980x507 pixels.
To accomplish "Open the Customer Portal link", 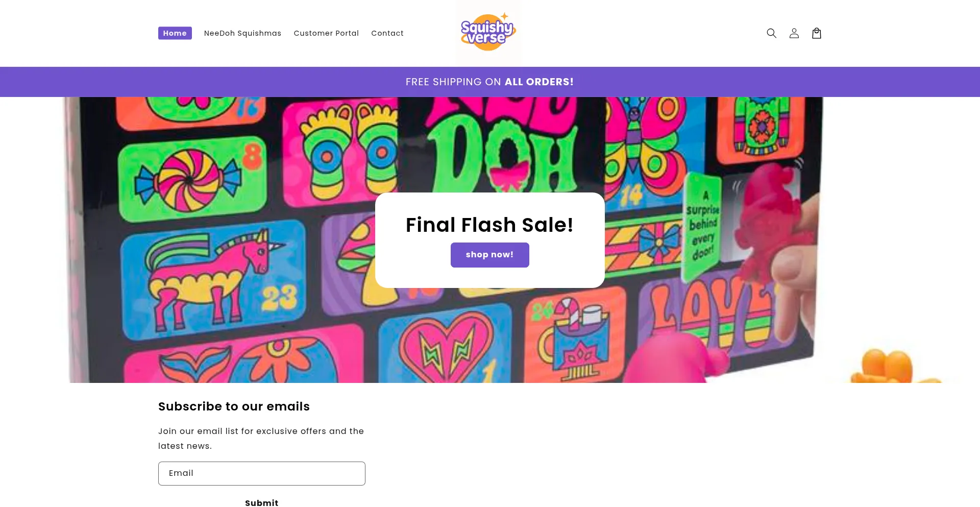I will [326, 33].
